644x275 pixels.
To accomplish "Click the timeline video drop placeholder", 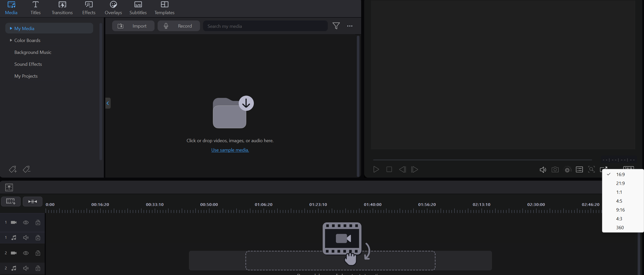I will (340, 260).
